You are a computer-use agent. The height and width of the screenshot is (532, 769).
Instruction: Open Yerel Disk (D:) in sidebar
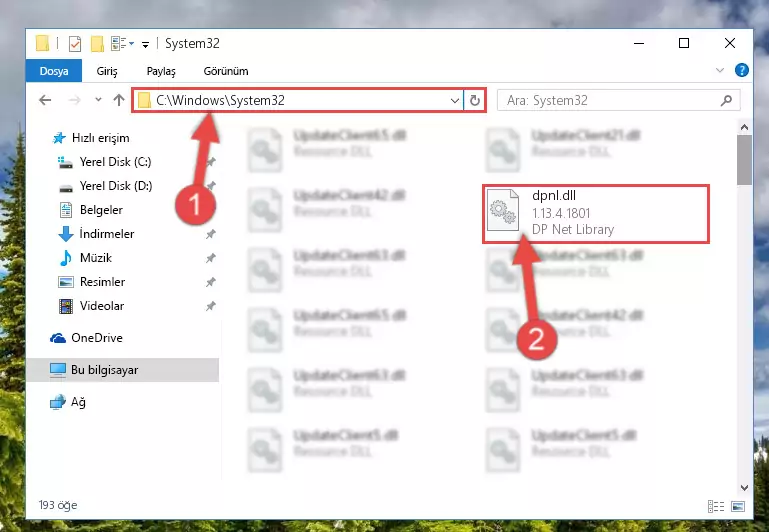tap(116, 186)
